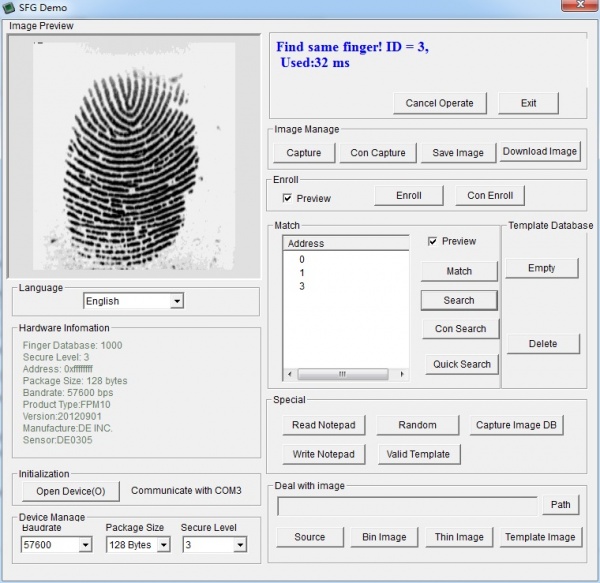The image size is (600, 583).
Task: Click the Search button
Action: pyautogui.click(x=459, y=300)
